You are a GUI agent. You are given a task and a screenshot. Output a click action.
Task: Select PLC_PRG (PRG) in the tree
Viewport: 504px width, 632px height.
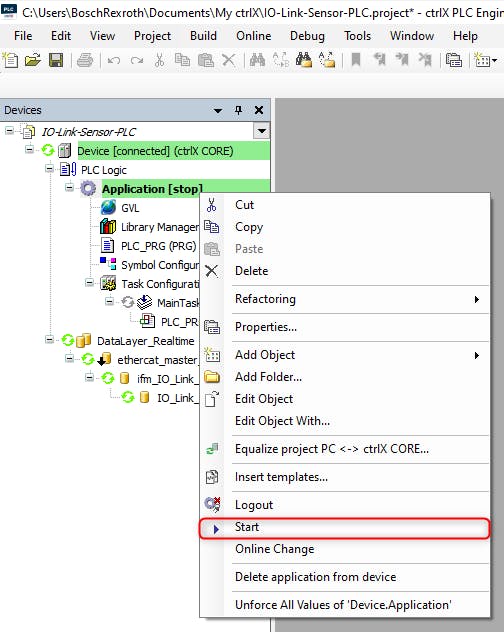158,246
